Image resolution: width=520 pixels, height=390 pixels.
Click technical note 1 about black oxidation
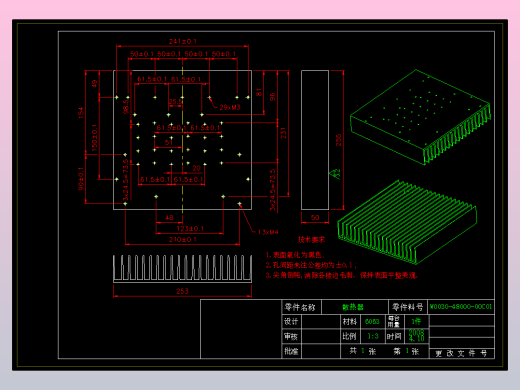click(x=295, y=255)
